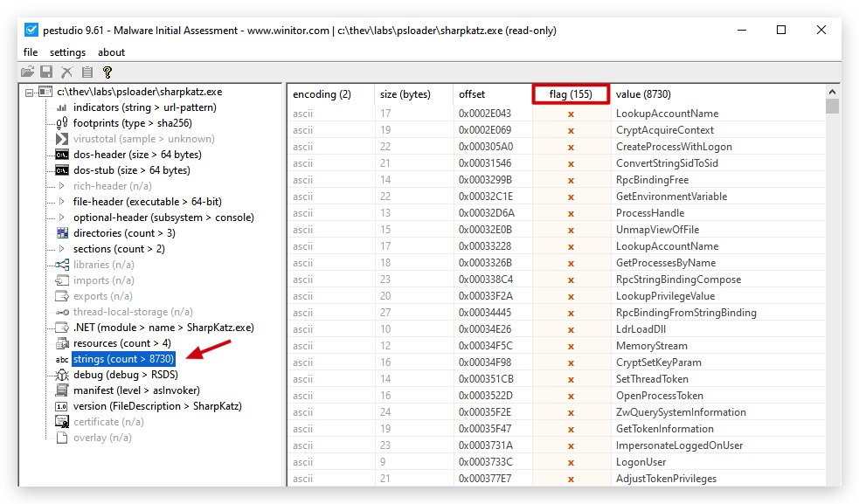
Task: Sort by the size (bytes) column header
Action: 413,94
